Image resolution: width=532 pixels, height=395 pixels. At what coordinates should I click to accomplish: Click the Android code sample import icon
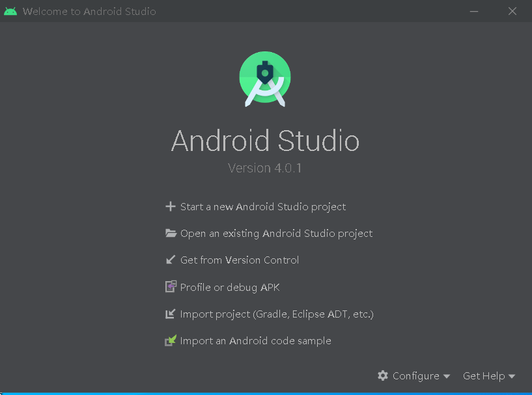pos(171,340)
